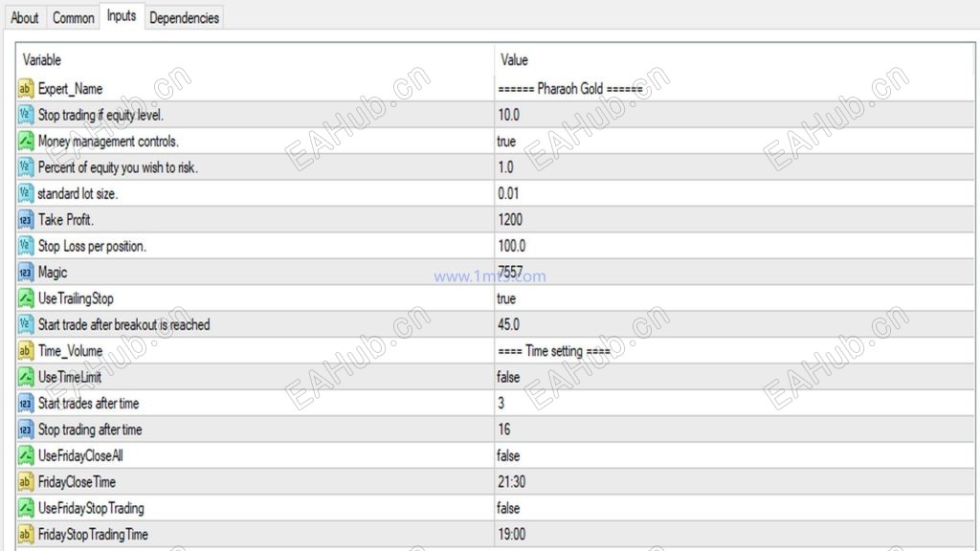Switch to the Common tab
This screenshot has height=551, width=980.
point(73,17)
